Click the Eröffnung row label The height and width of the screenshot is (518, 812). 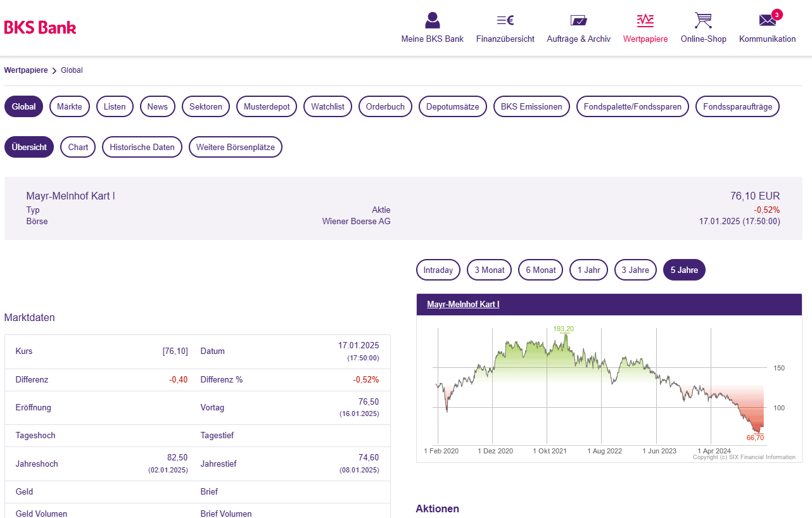[x=33, y=408]
